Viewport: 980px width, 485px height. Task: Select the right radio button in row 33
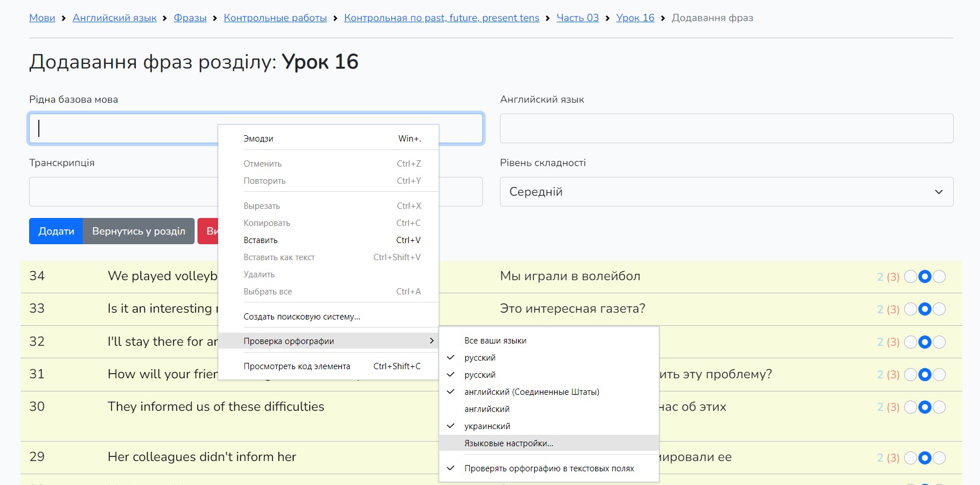click(x=939, y=309)
